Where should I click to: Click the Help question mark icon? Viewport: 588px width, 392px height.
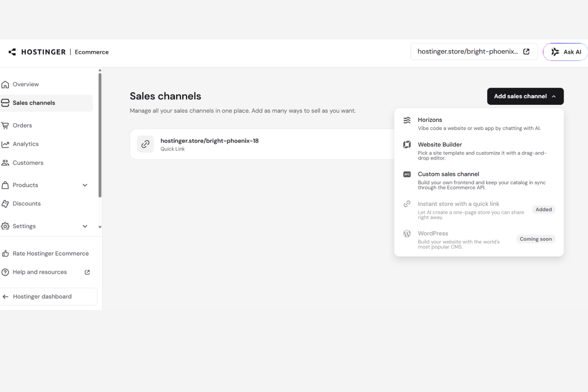point(5,272)
